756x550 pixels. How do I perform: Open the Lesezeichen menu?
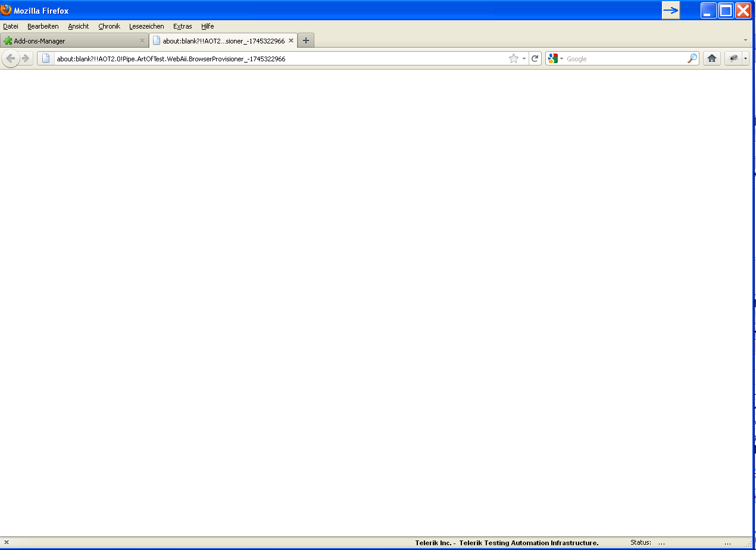tap(146, 26)
